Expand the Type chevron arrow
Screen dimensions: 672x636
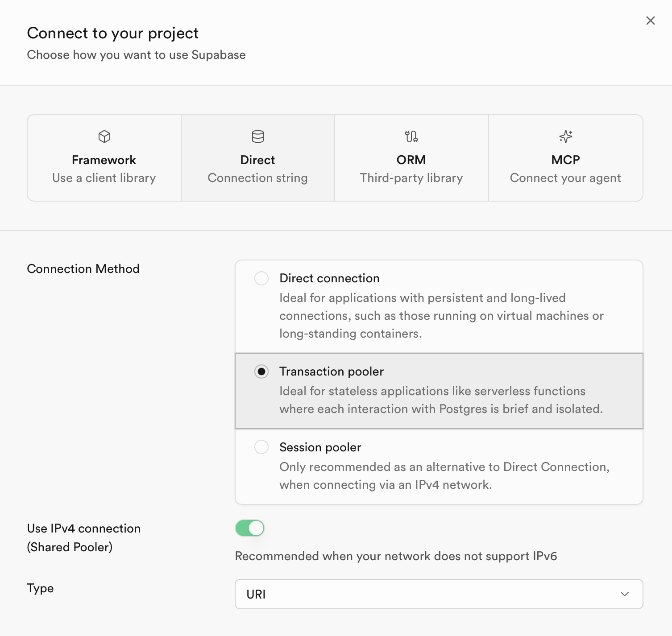[x=625, y=594]
